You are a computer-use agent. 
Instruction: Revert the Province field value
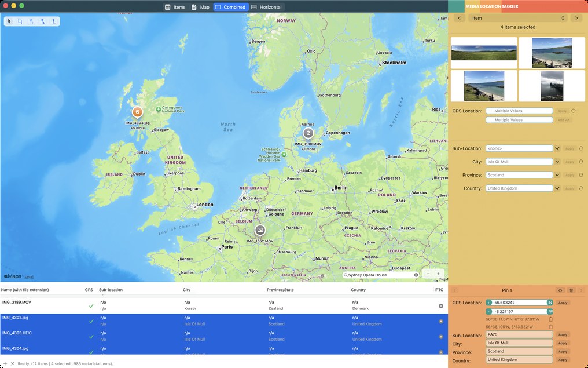pos(581,175)
